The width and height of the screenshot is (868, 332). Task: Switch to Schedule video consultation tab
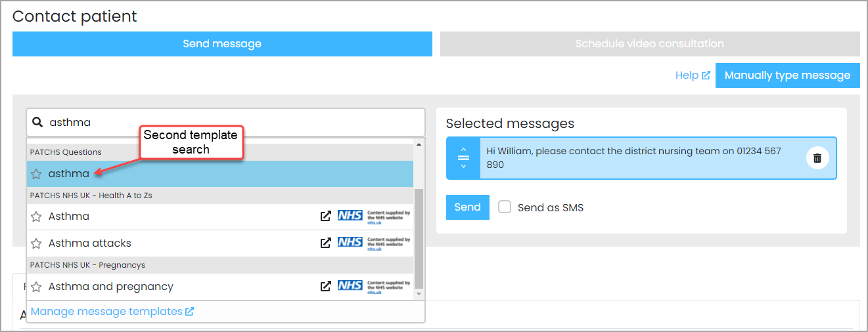click(x=649, y=44)
